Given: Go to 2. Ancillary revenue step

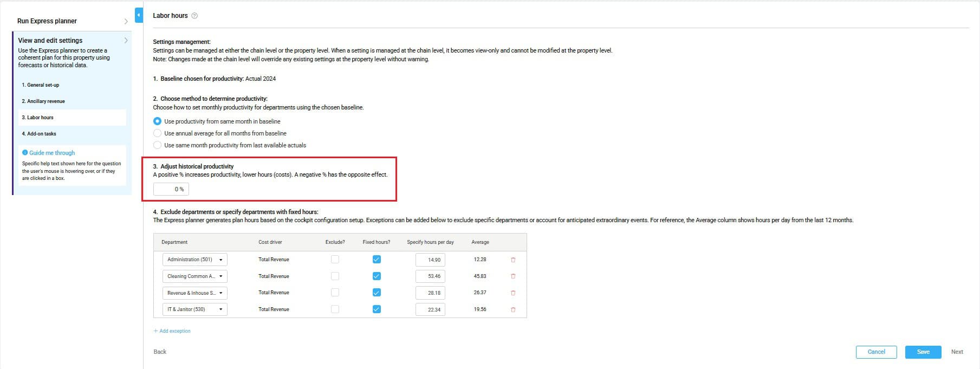Looking at the screenshot, I should (43, 101).
